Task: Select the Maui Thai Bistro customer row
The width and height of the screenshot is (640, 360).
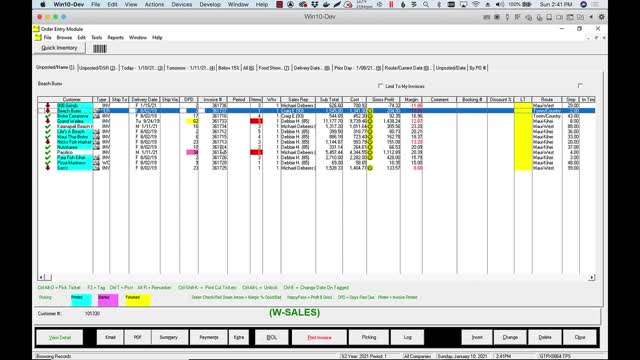Action: point(316,137)
